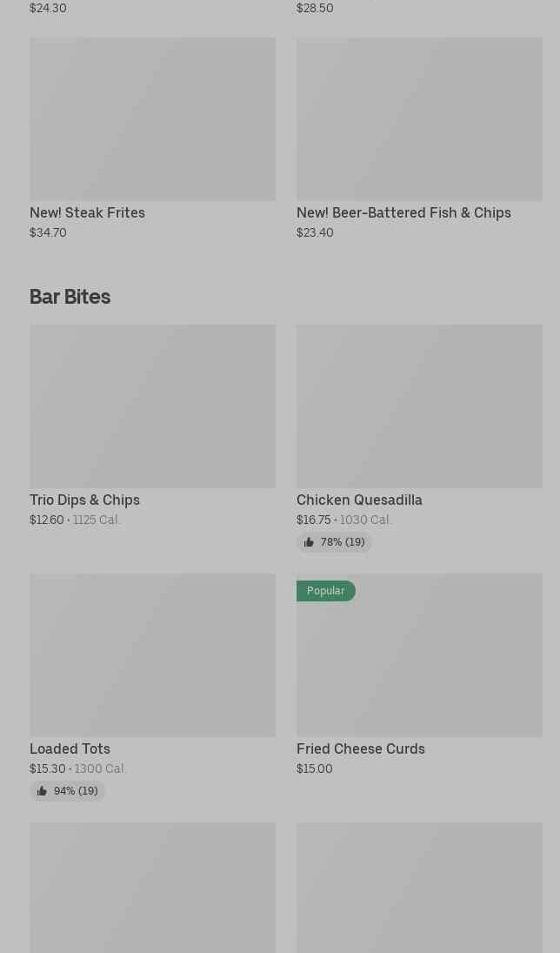This screenshot has width=560, height=953.
Task: Click thumbs-up icon on Loaded Tots rating
Action: [42, 791]
